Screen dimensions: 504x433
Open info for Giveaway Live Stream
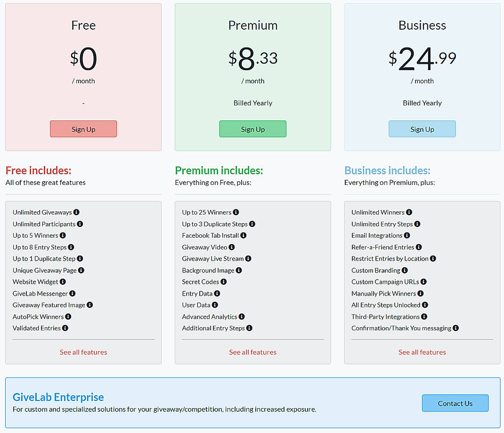coord(248,258)
